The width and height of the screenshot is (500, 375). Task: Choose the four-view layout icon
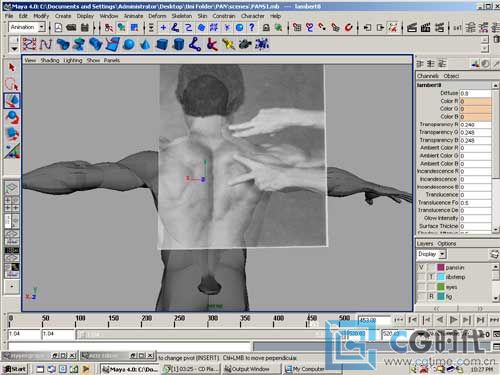[x=11, y=204]
